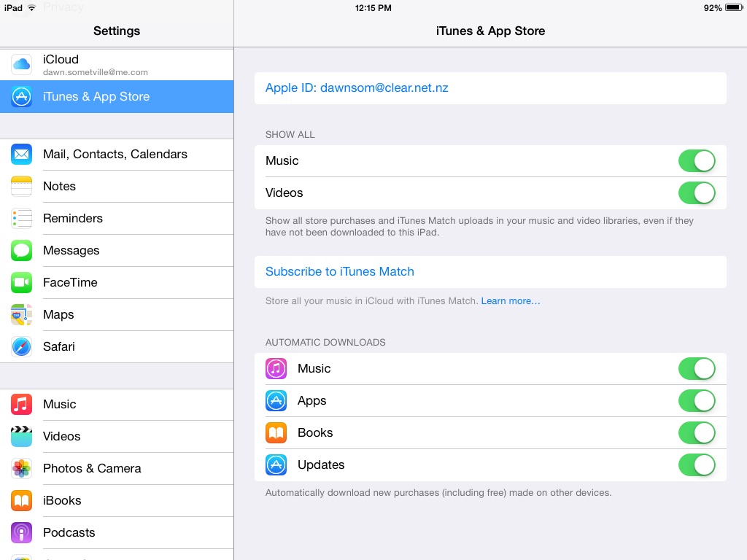747x560 pixels.
Task: Tap the 92% battery percentage
Action: [x=712, y=8]
